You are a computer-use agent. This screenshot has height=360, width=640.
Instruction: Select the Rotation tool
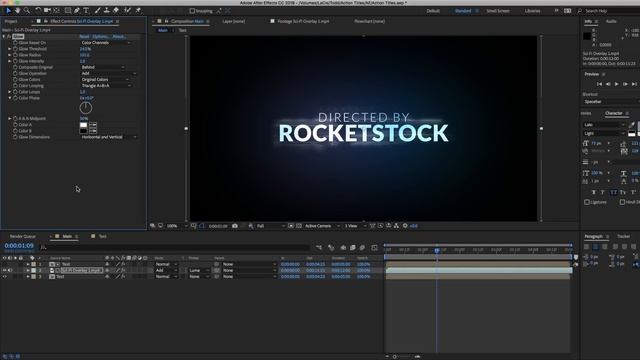[38, 11]
